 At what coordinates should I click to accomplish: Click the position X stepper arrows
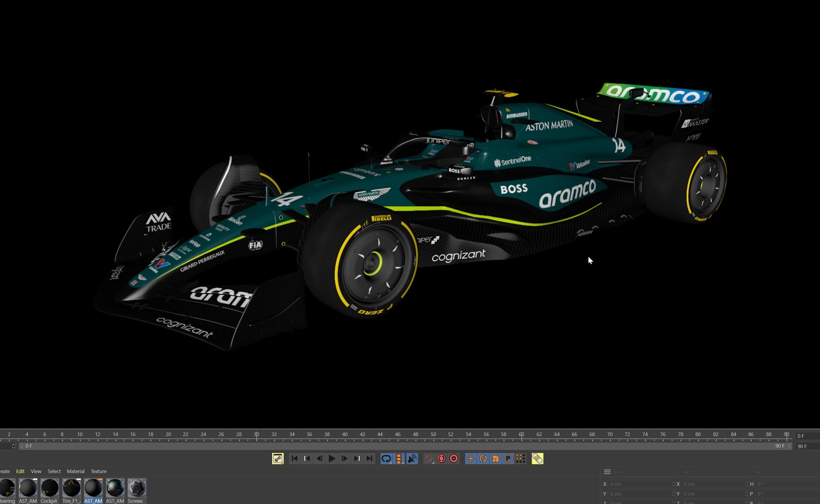(673, 484)
